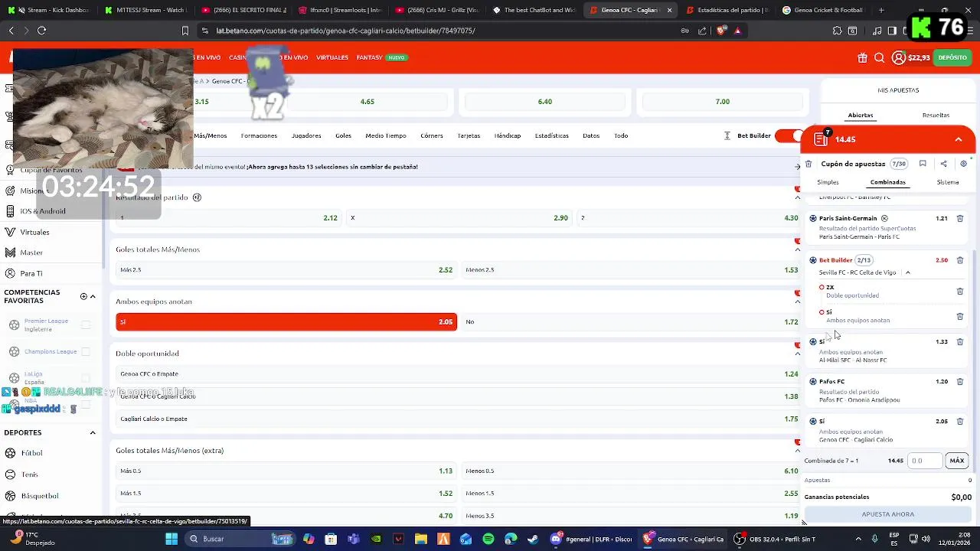Click the stake amount input field
The image size is (980, 551).
pos(925,461)
